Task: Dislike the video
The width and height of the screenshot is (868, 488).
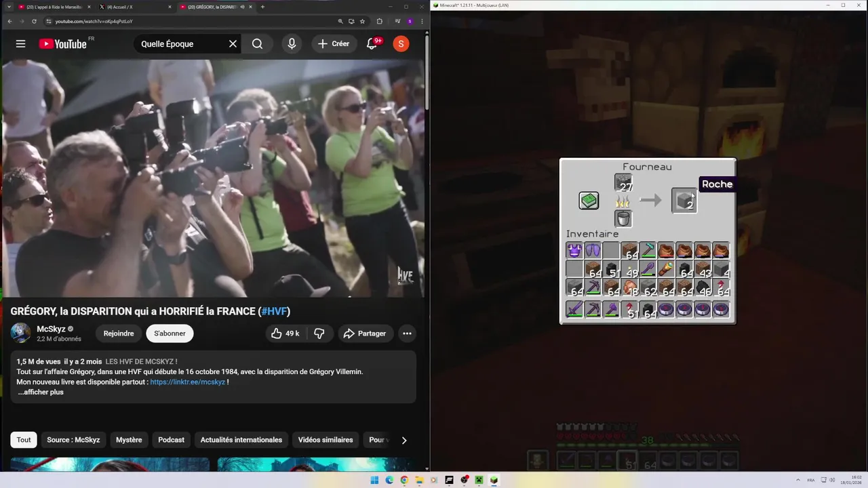Action: pos(319,333)
